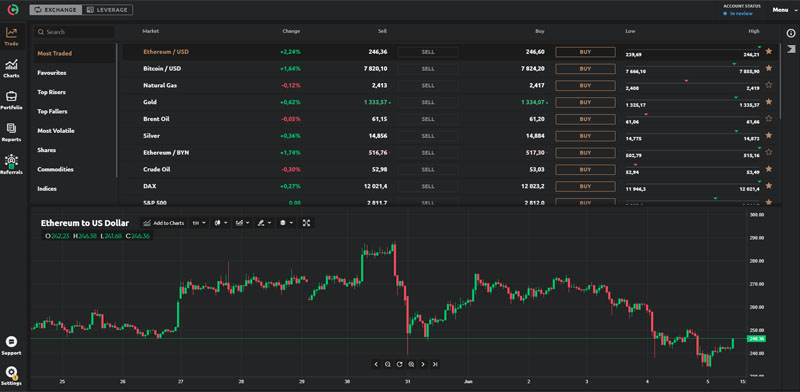The image size is (800, 392).
Task: Toggle favourite star for DAX
Action: click(769, 186)
